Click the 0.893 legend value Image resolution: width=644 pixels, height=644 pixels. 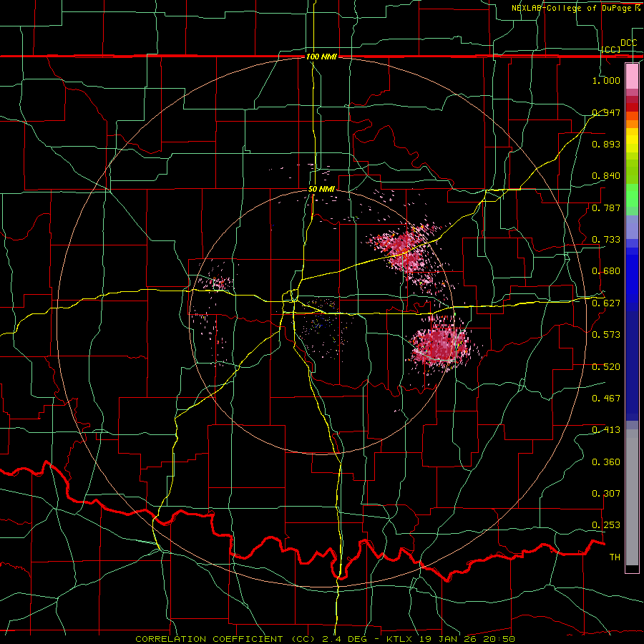[606, 144]
